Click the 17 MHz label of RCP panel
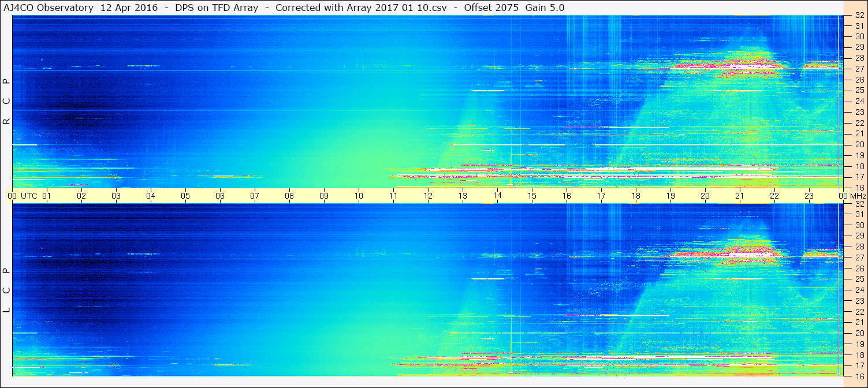 859,177
